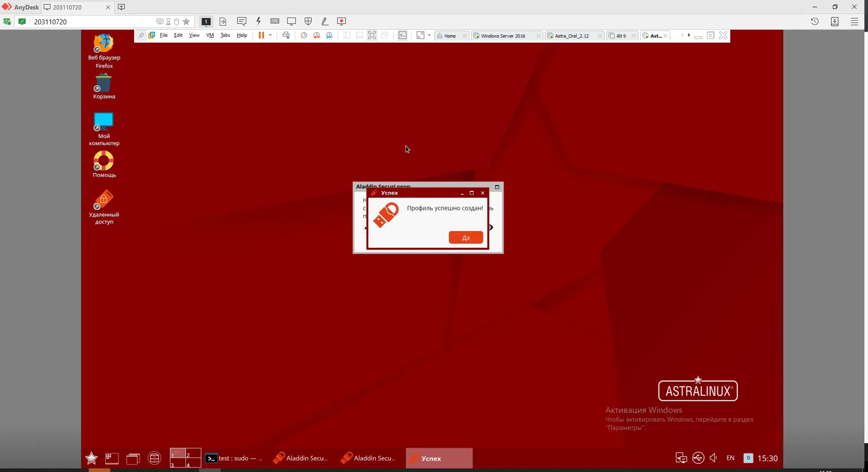
Task: Switch to virtual desktop 4 in pager
Action: (x=193, y=463)
